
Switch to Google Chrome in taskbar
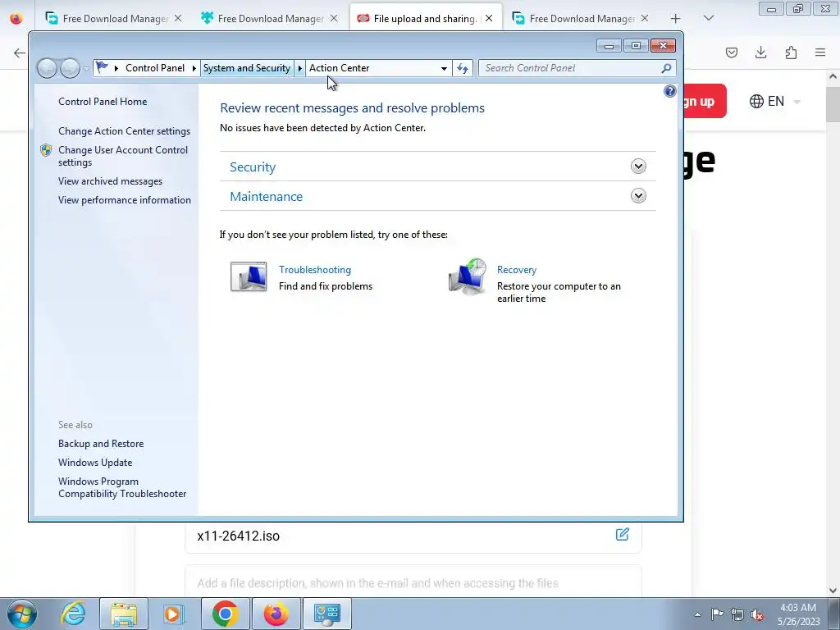point(225,614)
